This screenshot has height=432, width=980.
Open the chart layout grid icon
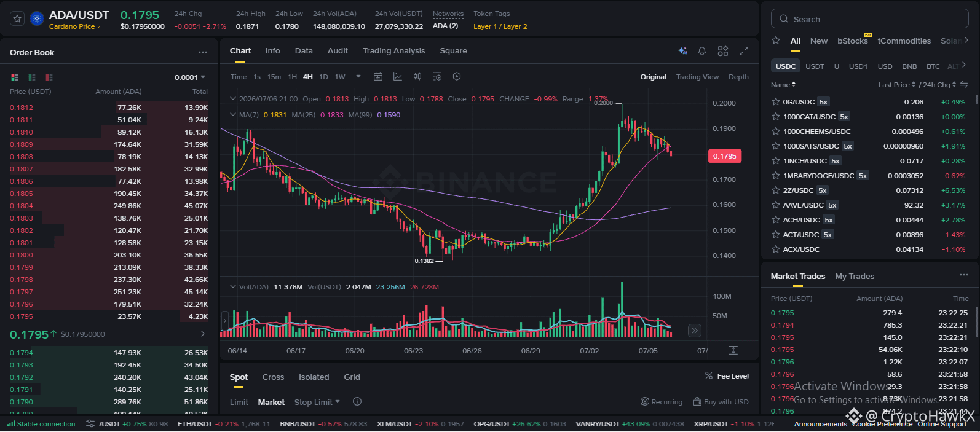coord(723,51)
